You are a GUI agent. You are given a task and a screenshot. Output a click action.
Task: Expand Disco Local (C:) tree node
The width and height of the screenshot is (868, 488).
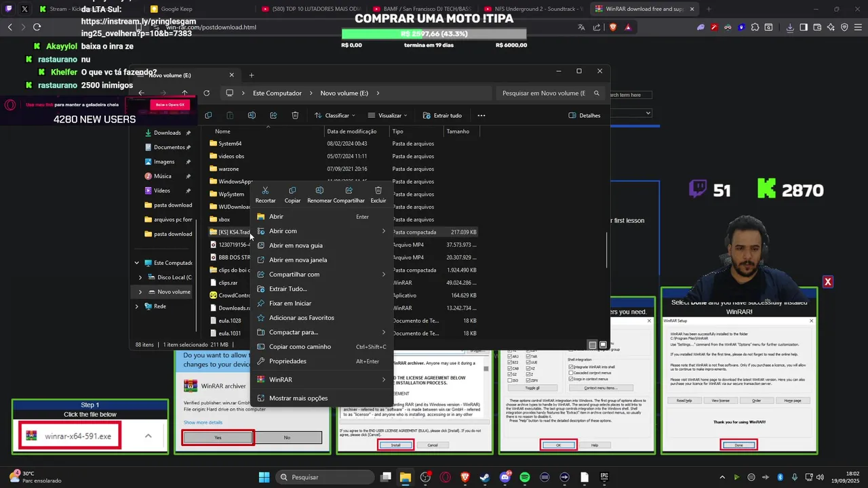[140, 277]
